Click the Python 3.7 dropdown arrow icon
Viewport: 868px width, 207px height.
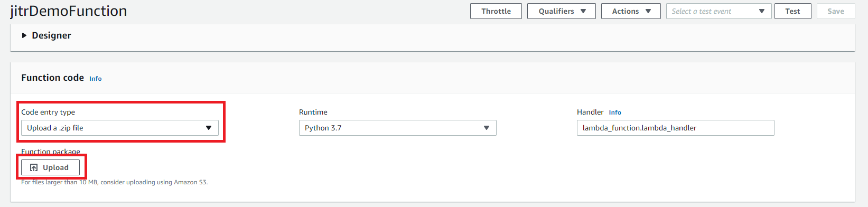click(x=487, y=128)
